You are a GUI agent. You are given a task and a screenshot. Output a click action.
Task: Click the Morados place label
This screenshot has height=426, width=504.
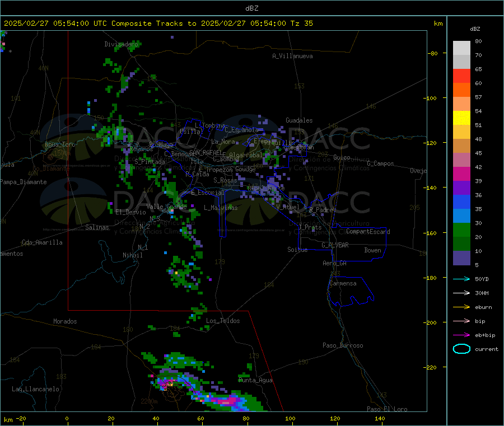tap(65, 321)
